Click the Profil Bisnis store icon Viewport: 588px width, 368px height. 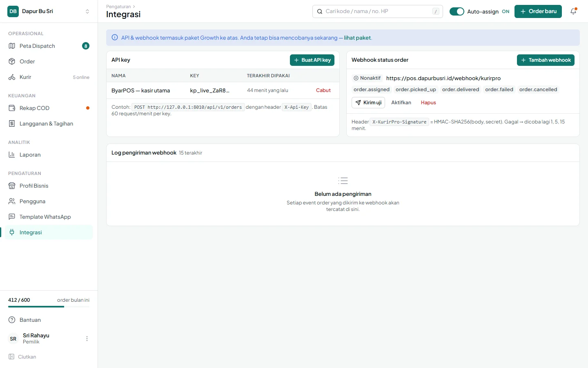click(12, 186)
